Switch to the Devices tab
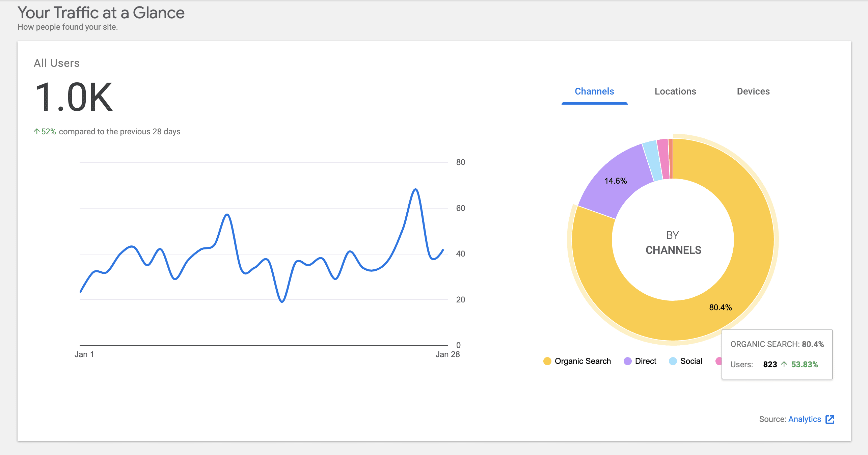The image size is (868, 455). [x=753, y=91]
